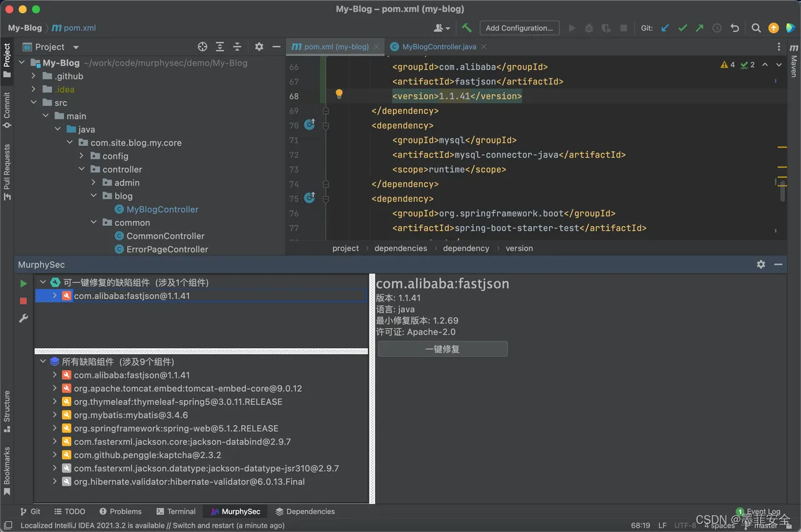Click the master git branch widget
This screenshot has height=532, width=801.
tap(761, 526)
